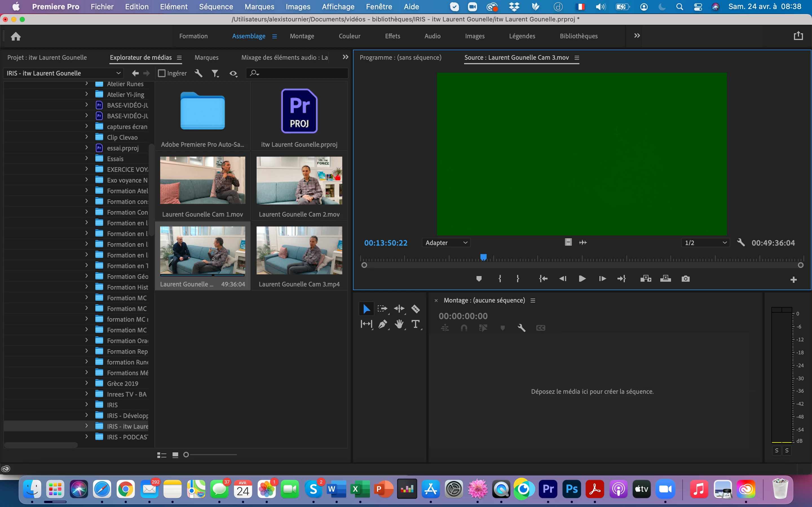Click the Add Marker icon in Source monitor
The height and width of the screenshot is (507, 812).
pyautogui.click(x=479, y=279)
